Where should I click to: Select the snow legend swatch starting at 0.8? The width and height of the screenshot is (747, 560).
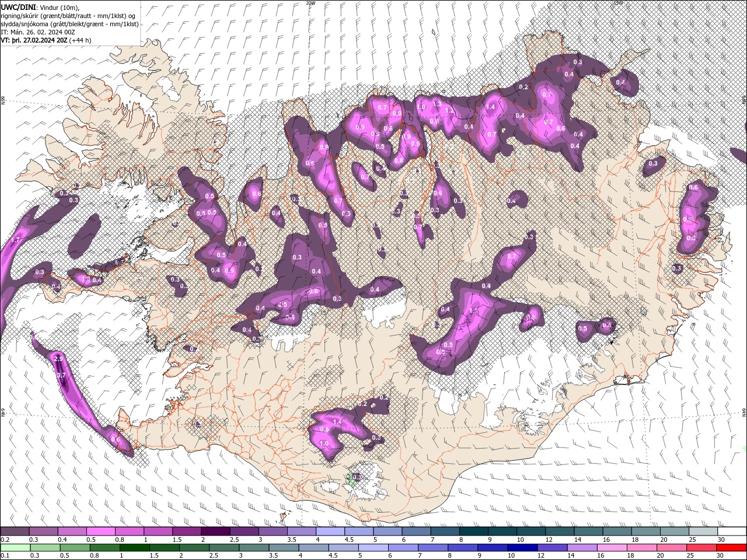point(129,531)
